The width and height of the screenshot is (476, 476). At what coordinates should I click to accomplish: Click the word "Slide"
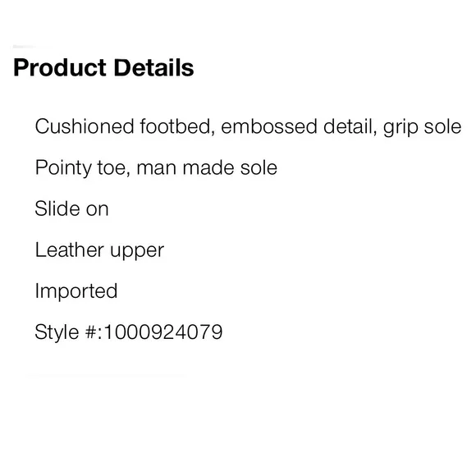coord(57,208)
